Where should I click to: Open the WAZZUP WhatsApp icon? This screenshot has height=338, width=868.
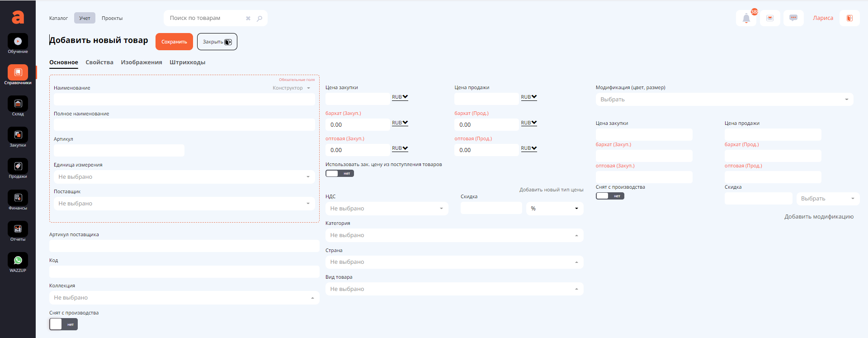click(x=18, y=261)
